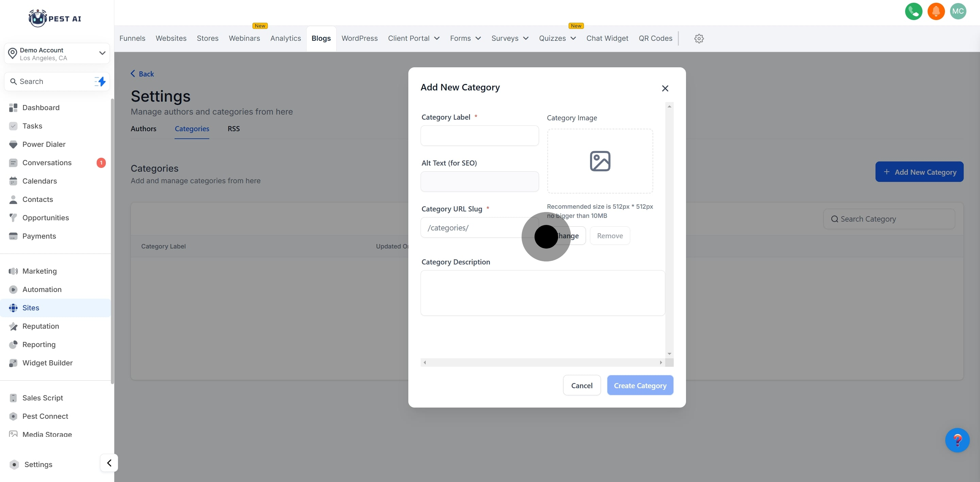This screenshot has width=980, height=482.
Task: Click the dialog's horizontal scrollbar
Action: click(542, 362)
